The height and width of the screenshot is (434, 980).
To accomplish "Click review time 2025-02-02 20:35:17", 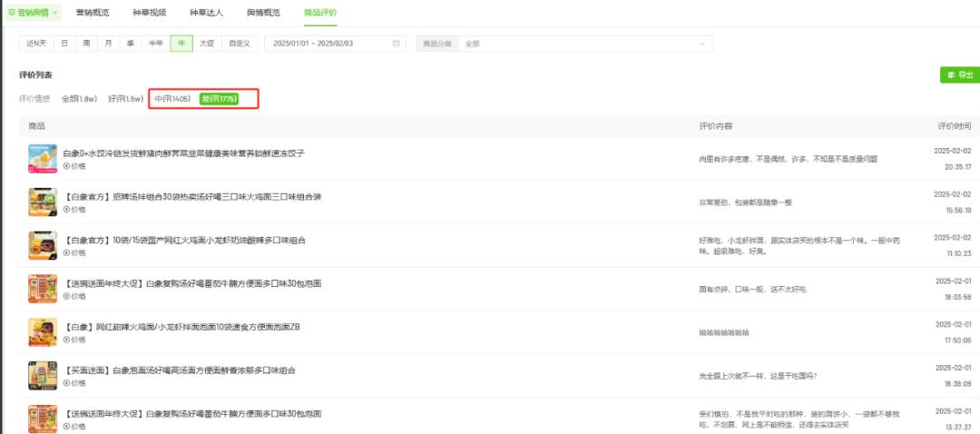I will coord(953,159).
